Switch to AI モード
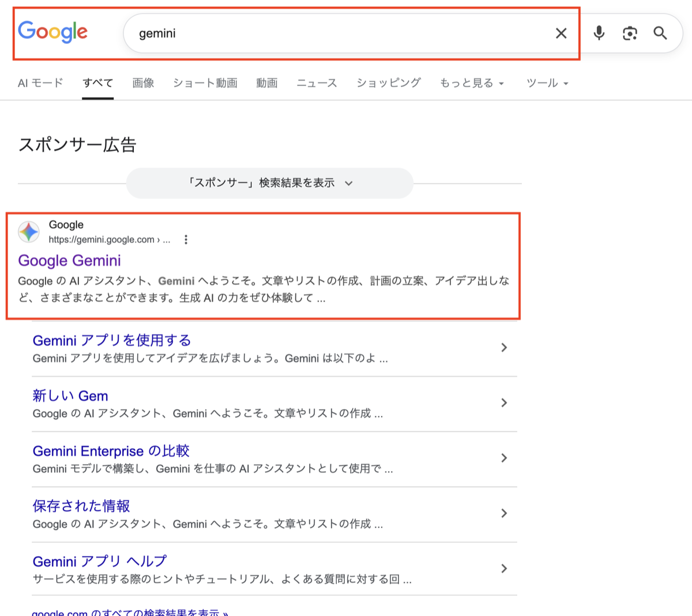 [40, 82]
